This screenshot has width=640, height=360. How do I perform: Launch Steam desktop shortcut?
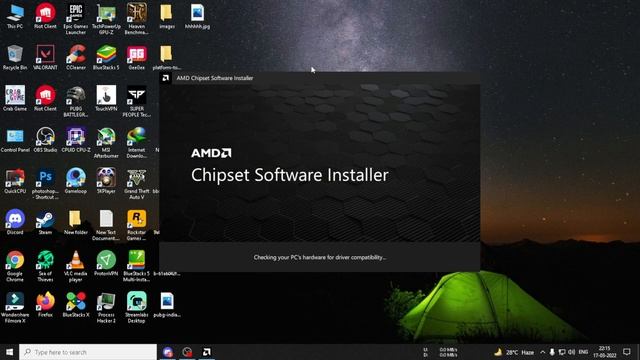[45, 222]
